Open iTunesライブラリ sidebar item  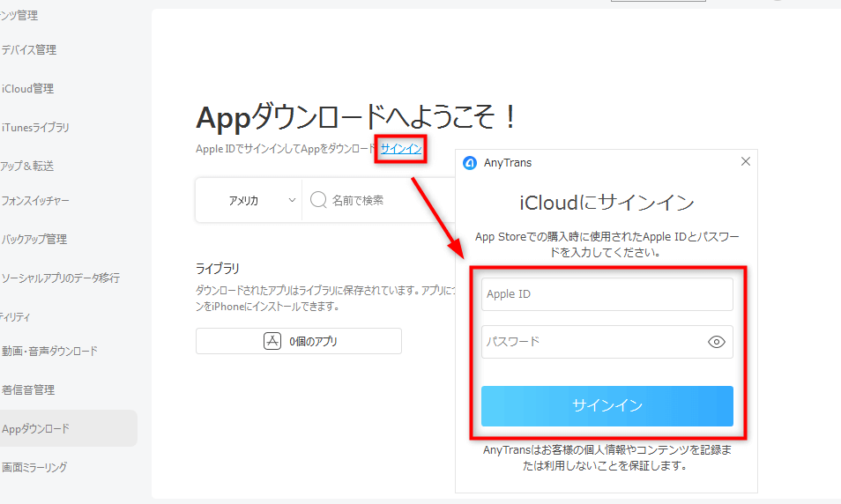click(x=36, y=128)
